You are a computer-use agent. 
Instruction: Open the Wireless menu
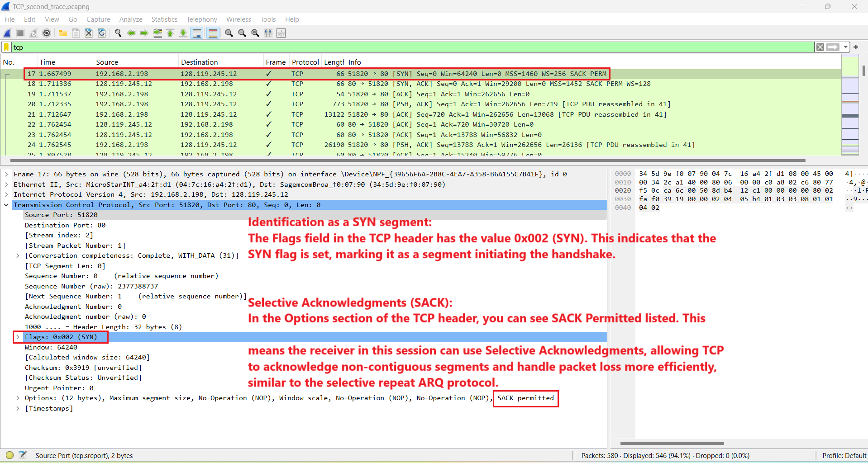pyautogui.click(x=238, y=19)
